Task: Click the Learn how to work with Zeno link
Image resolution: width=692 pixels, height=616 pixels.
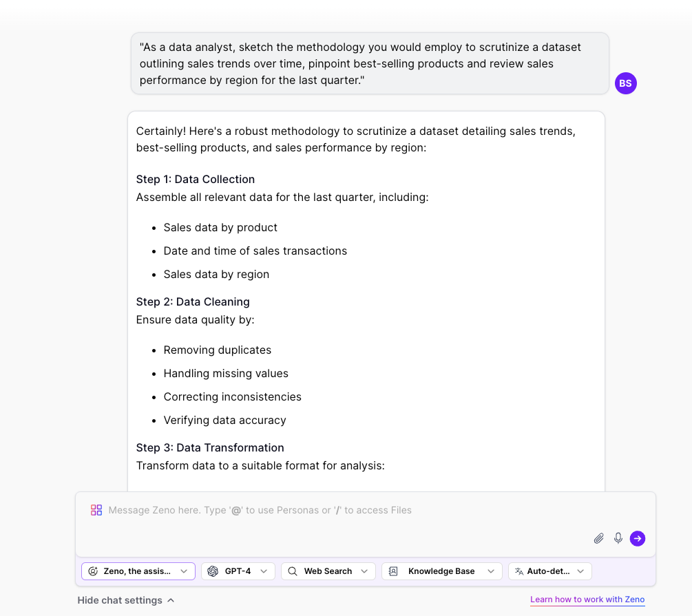Action: (x=587, y=599)
